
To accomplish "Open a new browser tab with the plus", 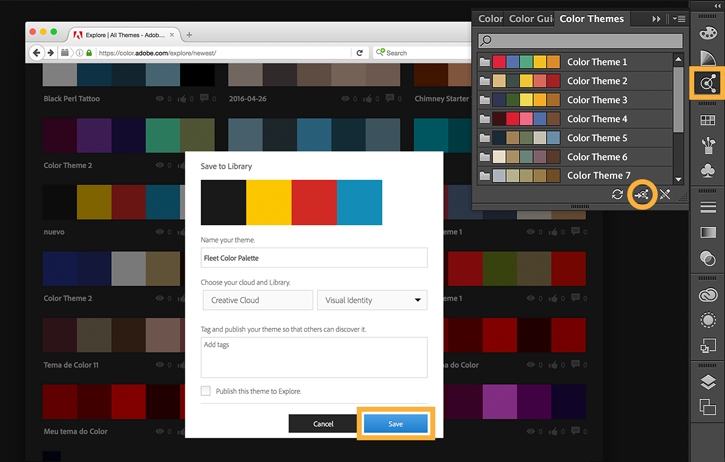I will click(x=189, y=35).
